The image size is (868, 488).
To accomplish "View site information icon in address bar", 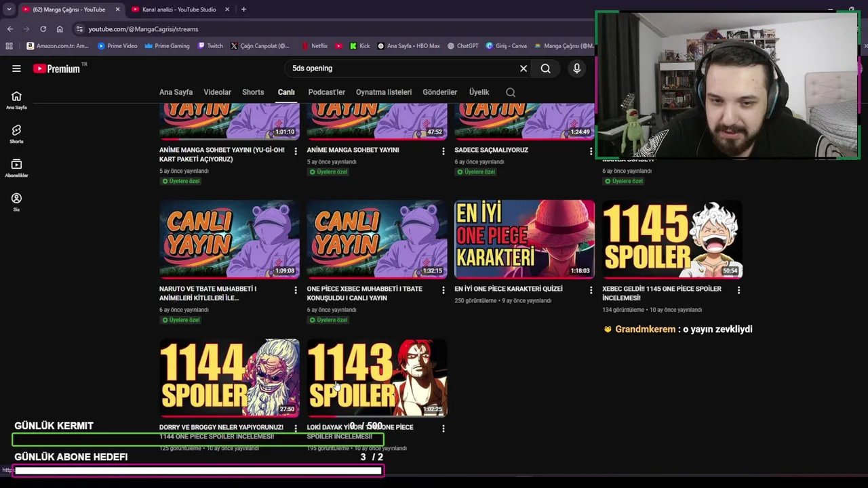I will [x=79, y=29].
